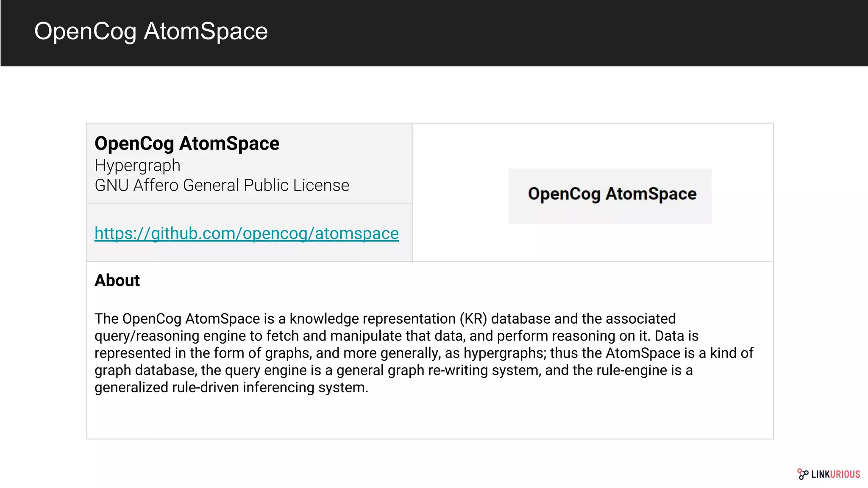Viewport: 868px width, 488px height.
Task: Select the 'About' heading
Action: 117,280
